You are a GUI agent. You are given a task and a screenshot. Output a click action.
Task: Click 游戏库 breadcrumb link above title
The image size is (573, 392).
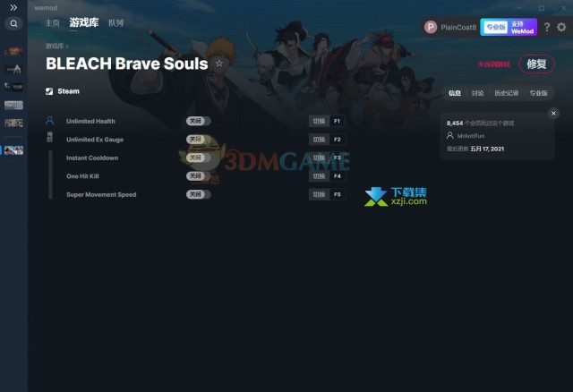click(55, 46)
